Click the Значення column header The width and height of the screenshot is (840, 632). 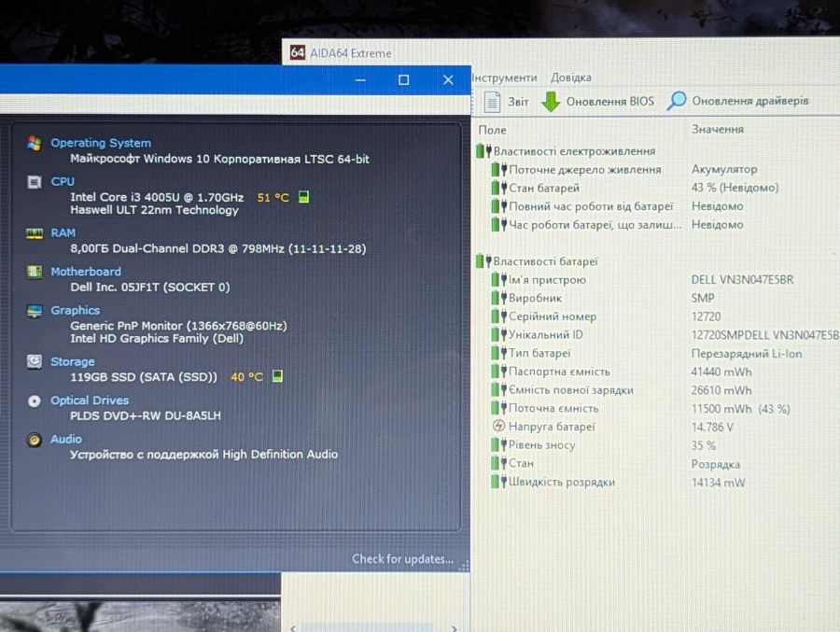(x=718, y=129)
